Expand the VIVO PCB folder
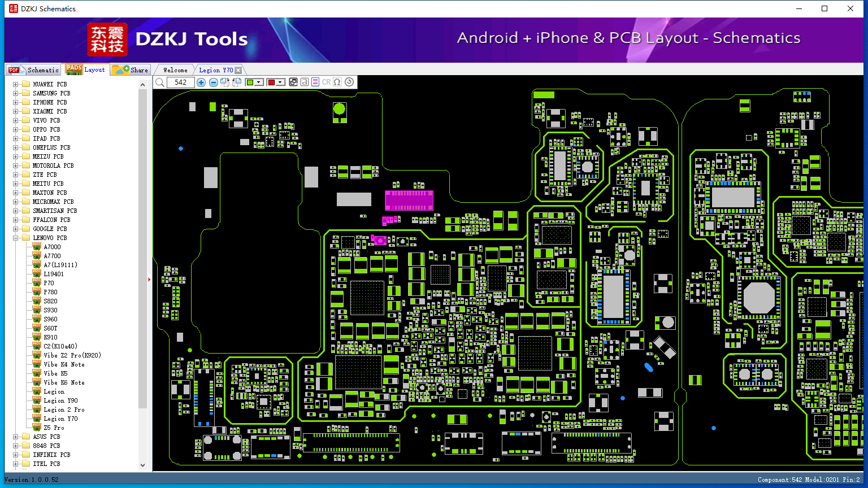The image size is (868, 488). coord(16,120)
